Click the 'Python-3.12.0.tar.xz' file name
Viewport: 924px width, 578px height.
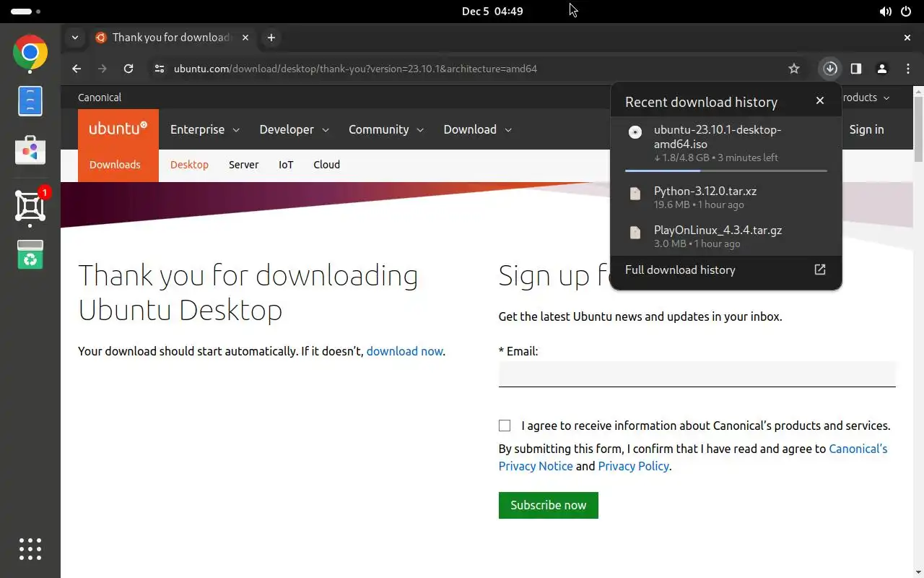[x=705, y=191]
